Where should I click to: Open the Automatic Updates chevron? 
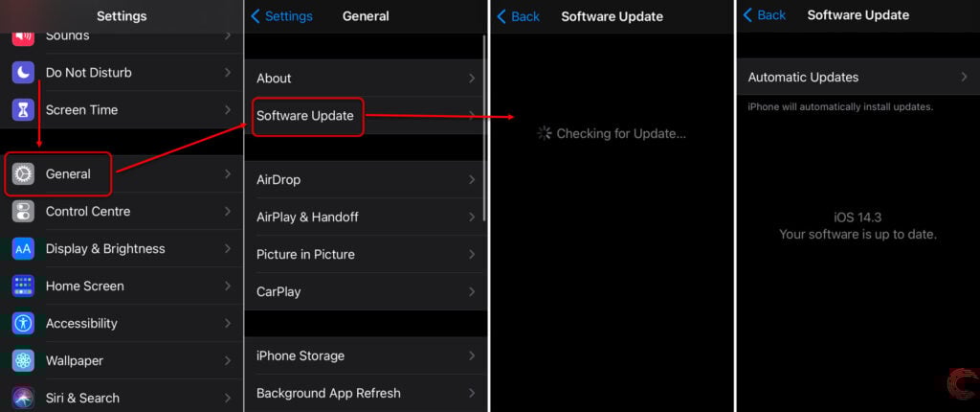point(964,77)
